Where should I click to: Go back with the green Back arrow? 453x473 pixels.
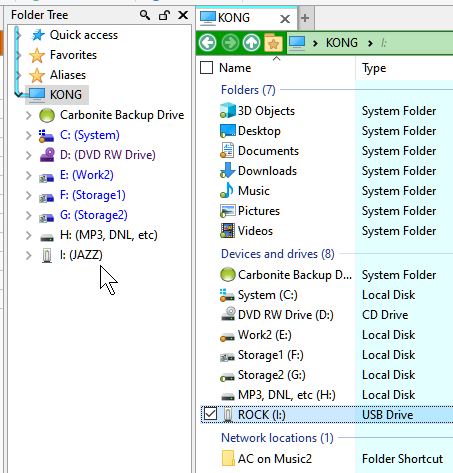click(207, 43)
